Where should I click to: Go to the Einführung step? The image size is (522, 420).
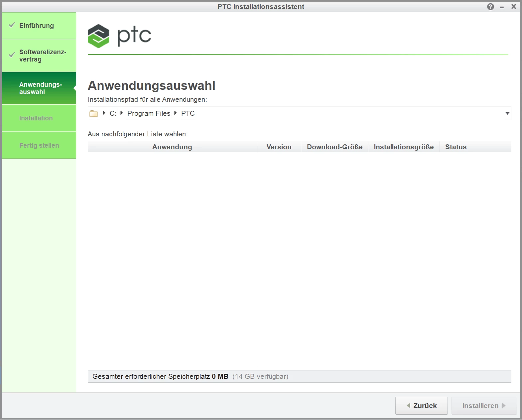pyautogui.click(x=39, y=26)
